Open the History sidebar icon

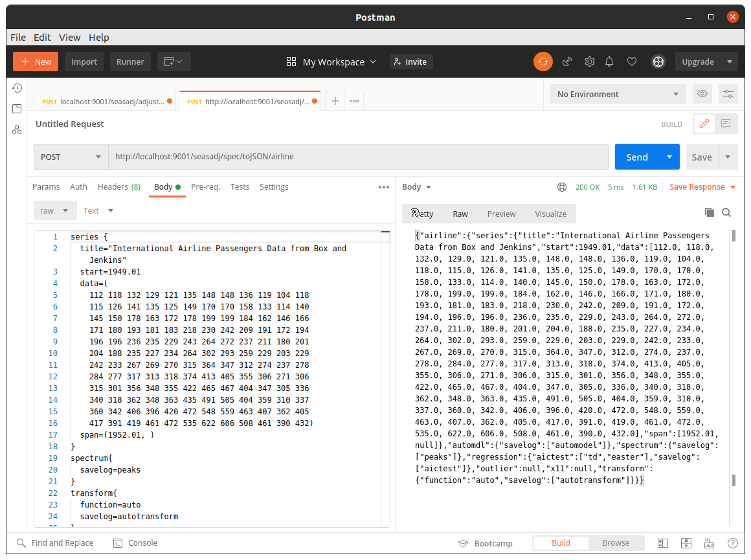[x=17, y=88]
